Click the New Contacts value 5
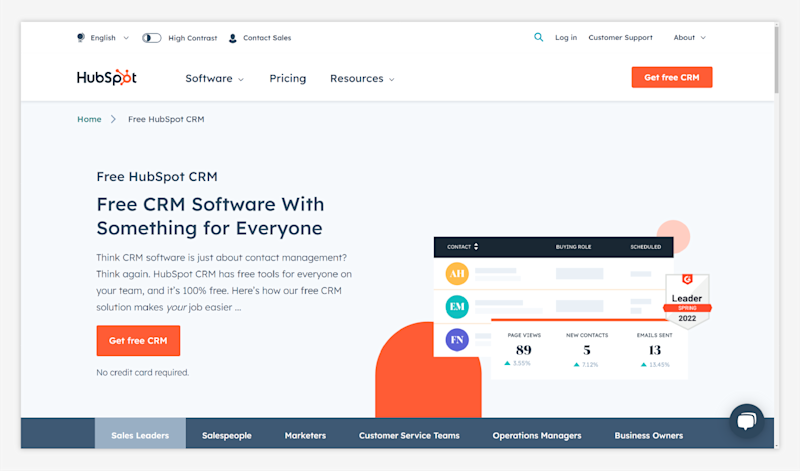This screenshot has height=471, width=800. (x=587, y=350)
